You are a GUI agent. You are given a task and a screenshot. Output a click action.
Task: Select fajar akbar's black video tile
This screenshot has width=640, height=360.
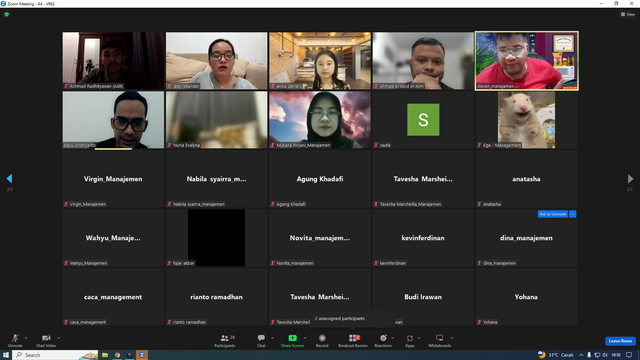point(217,238)
